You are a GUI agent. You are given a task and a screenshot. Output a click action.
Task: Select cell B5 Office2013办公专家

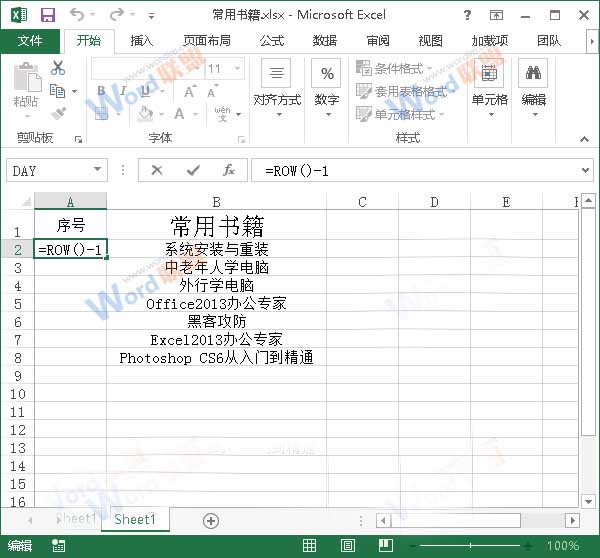point(216,303)
